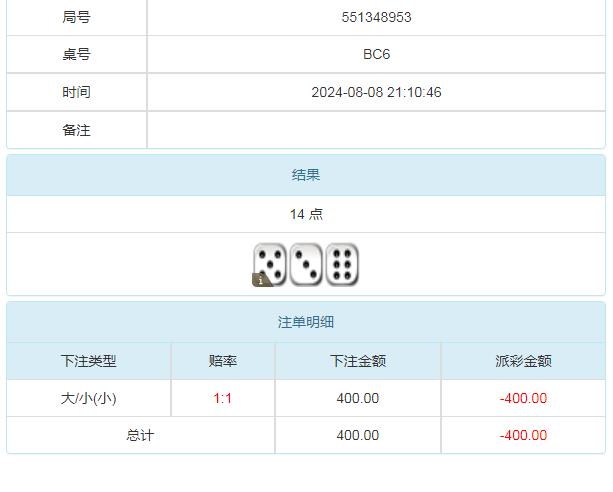Click the 14 点 result text
Image resolution: width=613 pixels, height=492 pixels.
(306, 214)
